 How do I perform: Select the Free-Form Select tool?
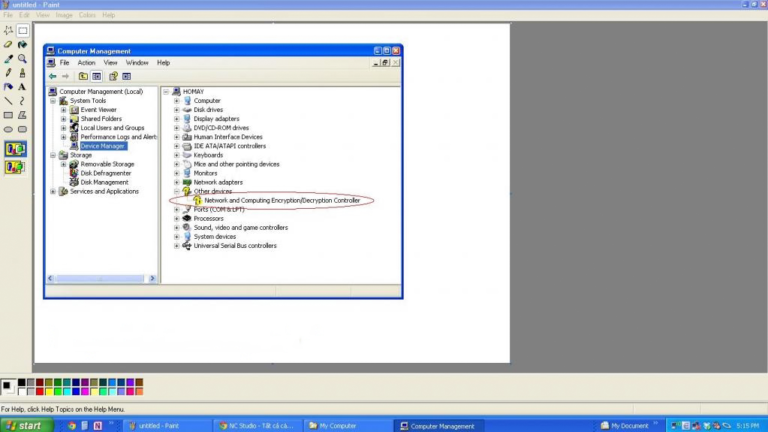click(x=9, y=30)
